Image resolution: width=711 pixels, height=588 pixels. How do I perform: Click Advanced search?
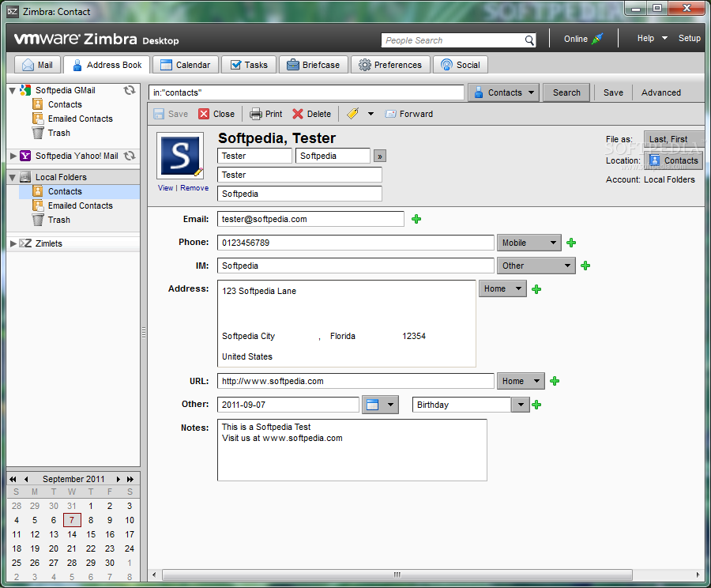(x=660, y=92)
